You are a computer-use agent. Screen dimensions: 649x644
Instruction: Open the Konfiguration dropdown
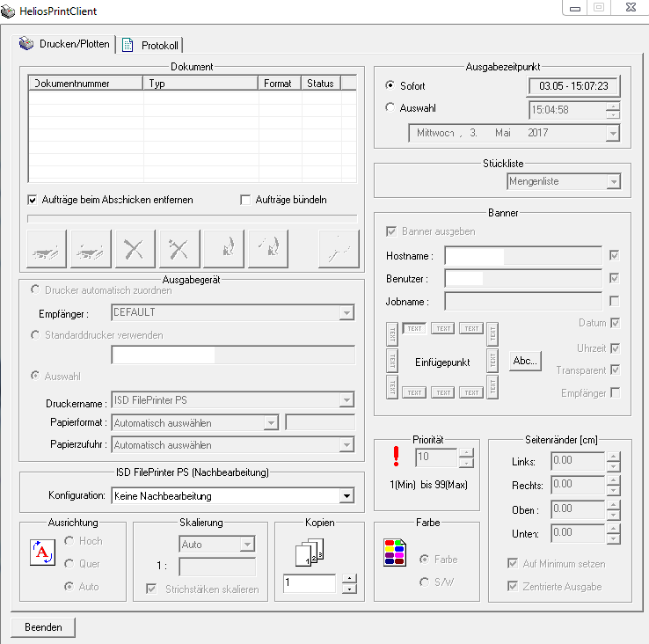pos(346,496)
